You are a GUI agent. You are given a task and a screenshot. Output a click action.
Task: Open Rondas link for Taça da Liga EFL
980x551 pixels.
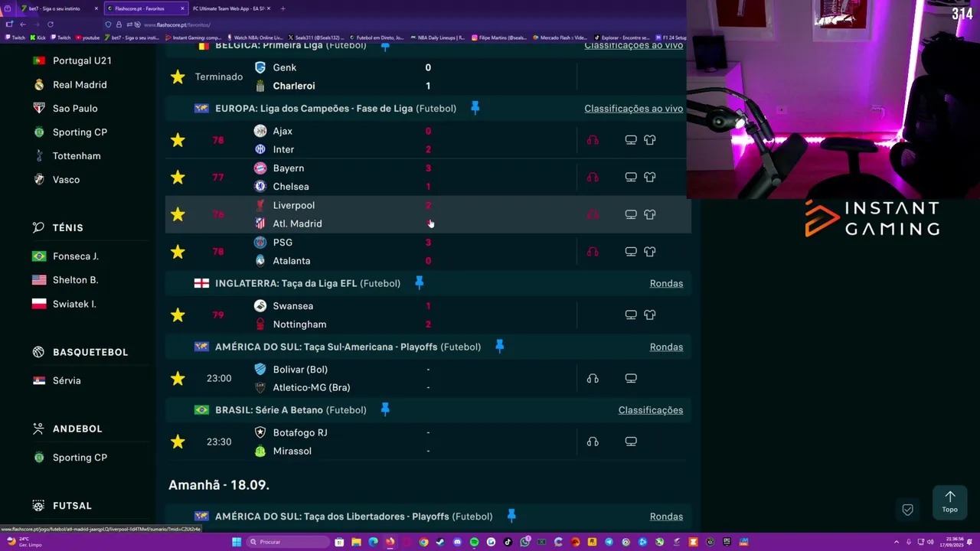coord(666,283)
